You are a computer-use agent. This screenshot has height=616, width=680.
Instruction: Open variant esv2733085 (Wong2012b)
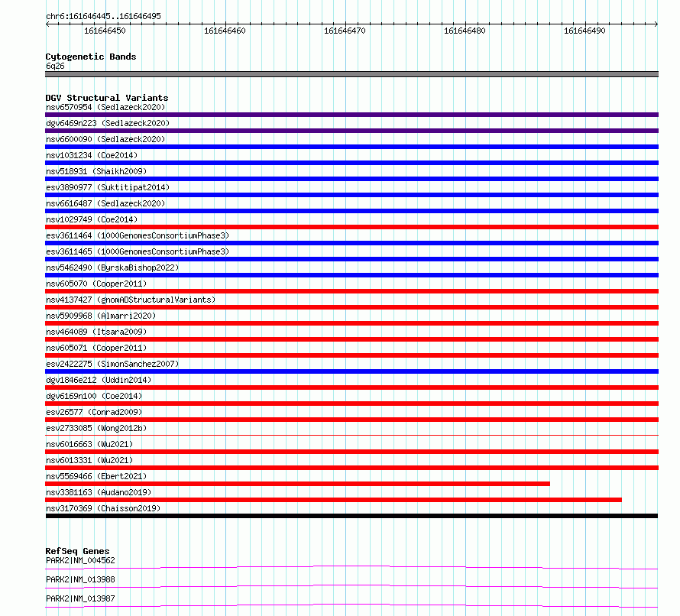coord(96,428)
